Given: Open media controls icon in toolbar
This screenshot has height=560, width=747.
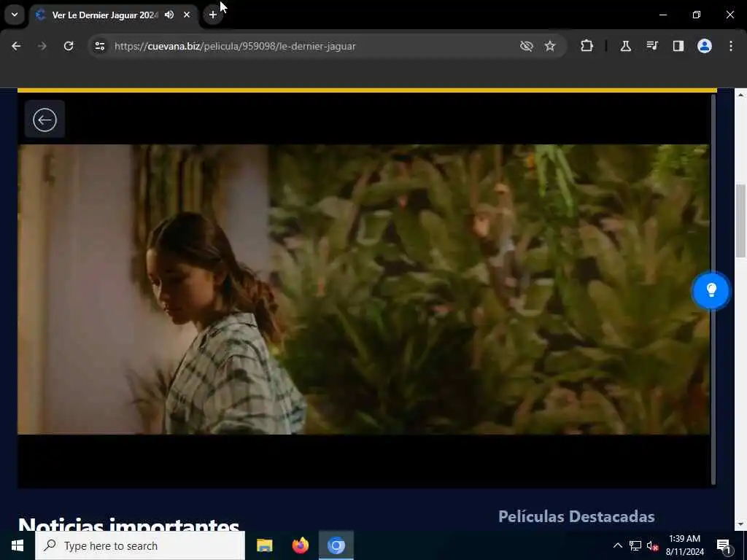Looking at the screenshot, I should tap(652, 46).
